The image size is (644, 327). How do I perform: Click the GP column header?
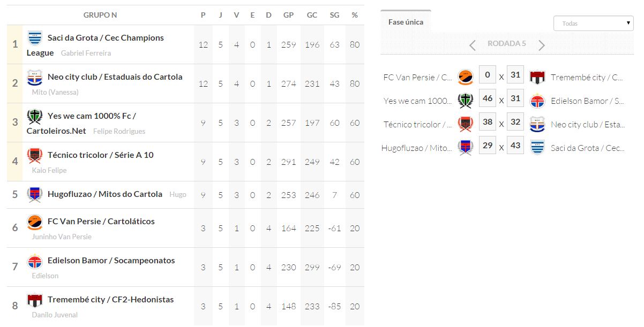pos(288,15)
